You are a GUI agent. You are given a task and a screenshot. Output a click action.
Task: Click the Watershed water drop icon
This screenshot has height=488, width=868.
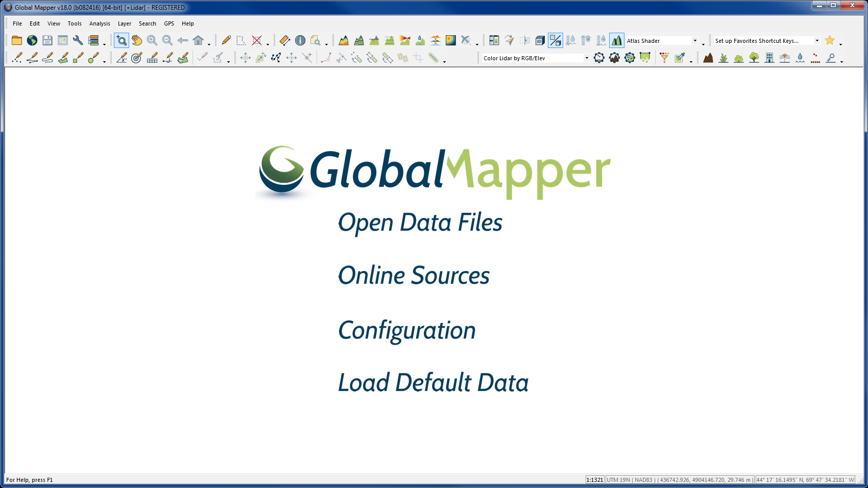click(420, 40)
